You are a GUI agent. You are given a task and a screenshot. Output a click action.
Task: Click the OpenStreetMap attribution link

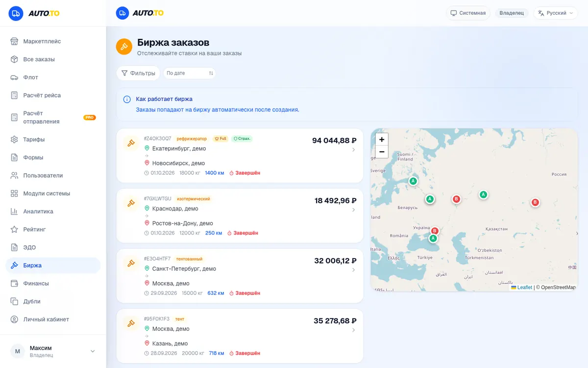click(558, 288)
